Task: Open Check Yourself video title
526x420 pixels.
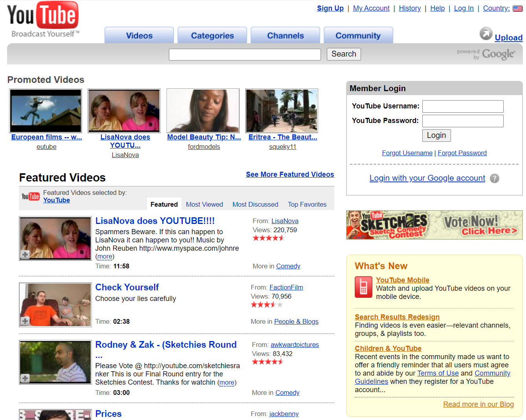Action: tap(127, 287)
